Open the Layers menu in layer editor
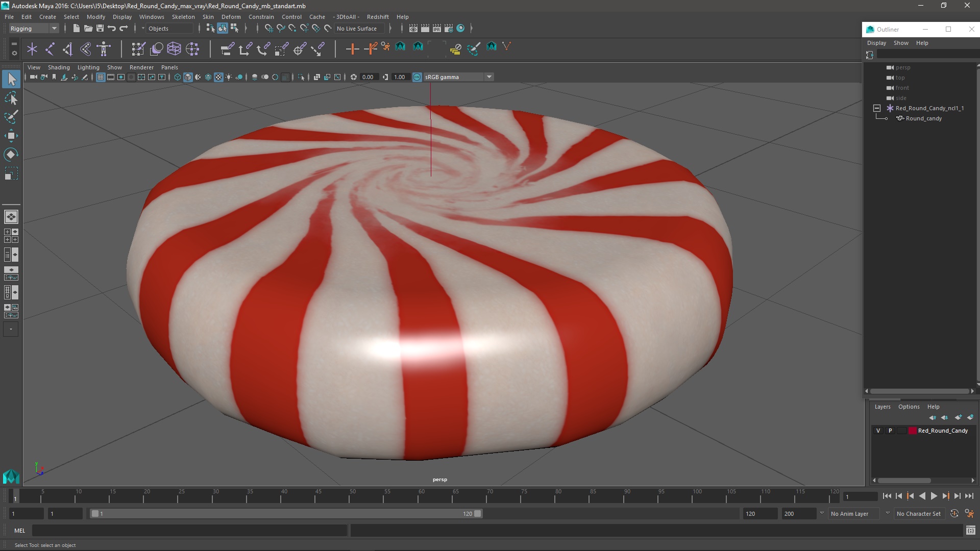 pyautogui.click(x=882, y=407)
